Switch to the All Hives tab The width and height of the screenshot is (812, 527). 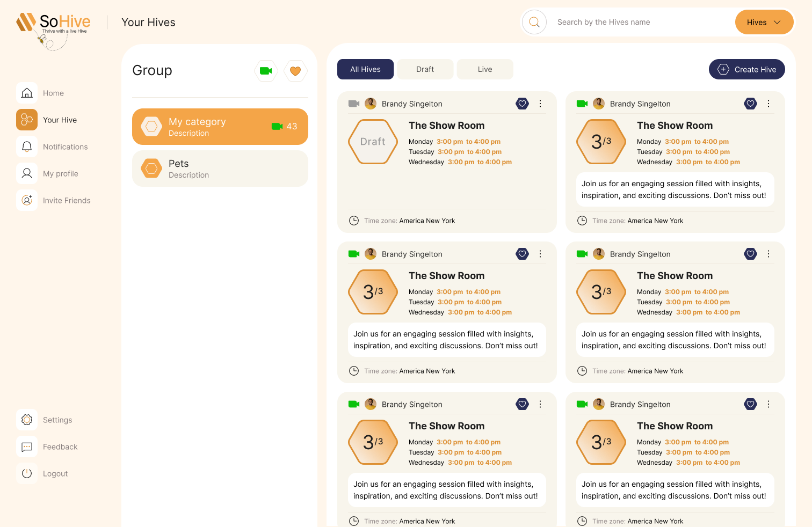[x=365, y=69]
